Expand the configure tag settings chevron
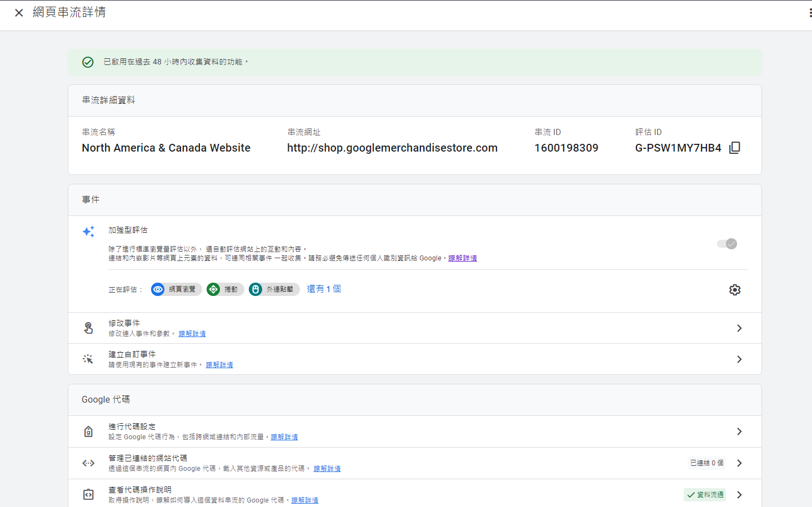The image size is (812, 507). point(739,431)
